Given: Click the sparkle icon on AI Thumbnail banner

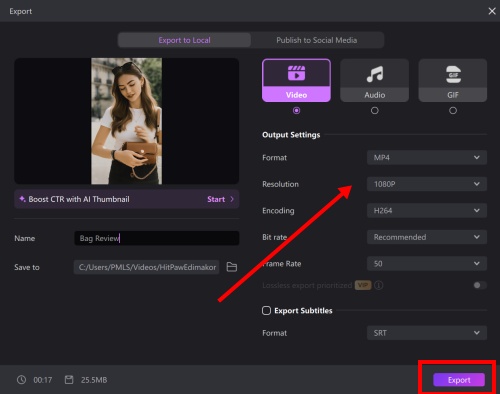Looking at the screenshot, I should [22, 199].
